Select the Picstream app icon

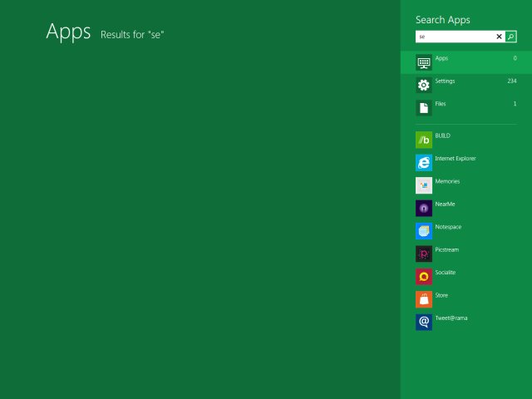click(x=424, y=254)
